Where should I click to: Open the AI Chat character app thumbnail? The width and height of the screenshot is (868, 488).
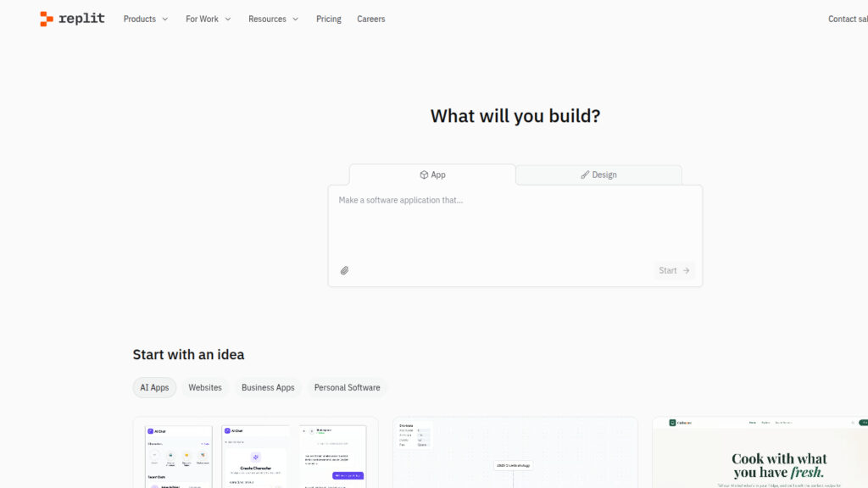pos(255,453)
